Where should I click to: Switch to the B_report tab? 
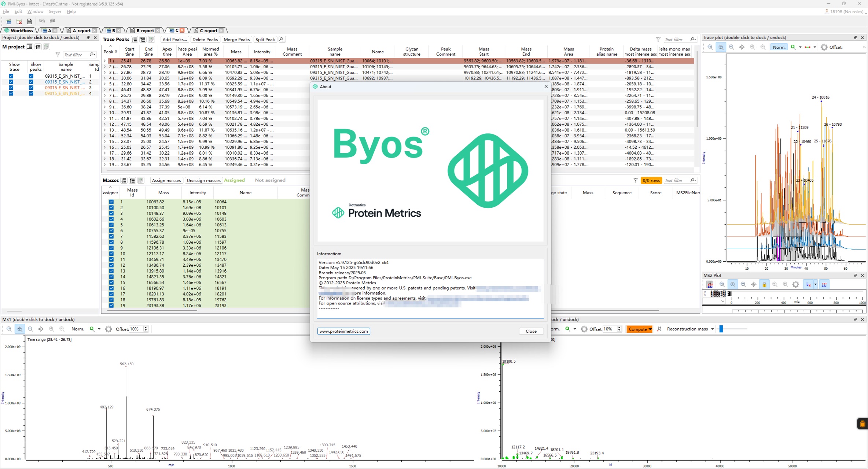[x=145, y=31]
